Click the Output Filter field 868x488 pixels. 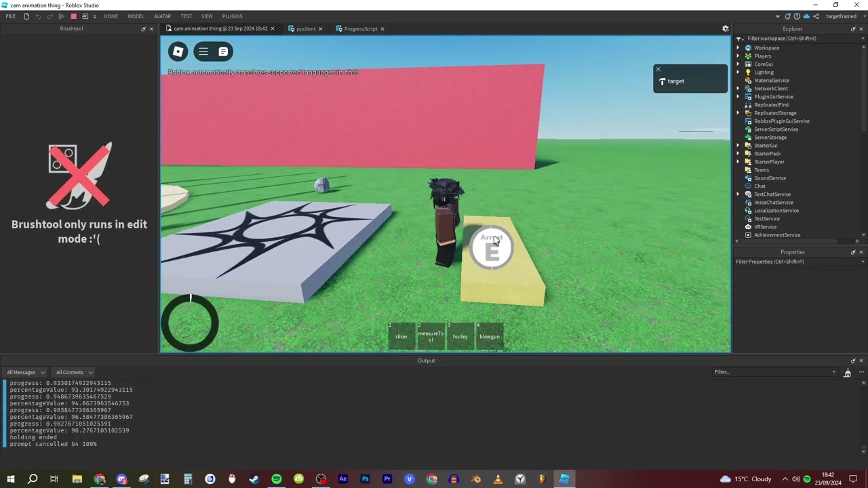pyautogui.click(x=776, y=372)
